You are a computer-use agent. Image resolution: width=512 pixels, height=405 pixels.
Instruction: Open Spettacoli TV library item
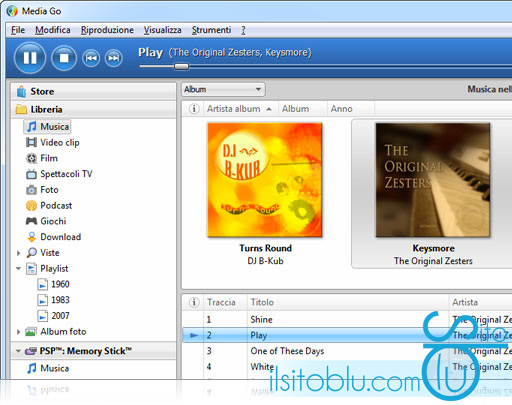(x=59, y=174)
